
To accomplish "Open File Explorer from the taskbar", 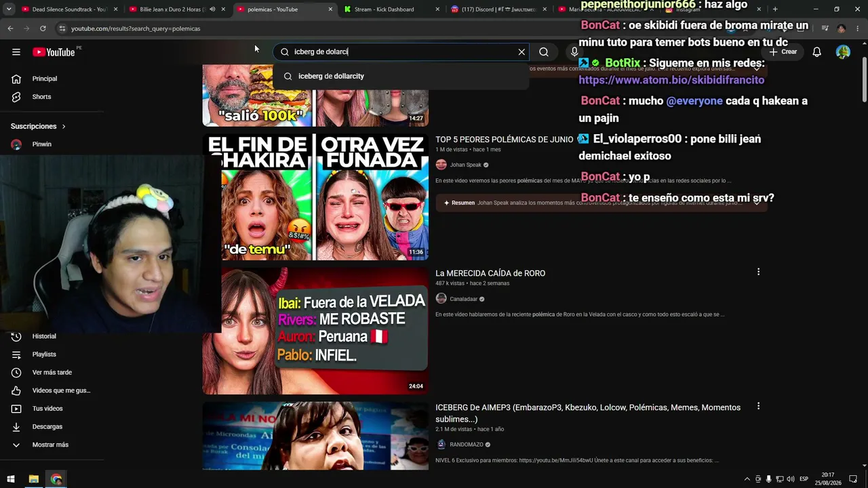I will [x=33, y=479].
